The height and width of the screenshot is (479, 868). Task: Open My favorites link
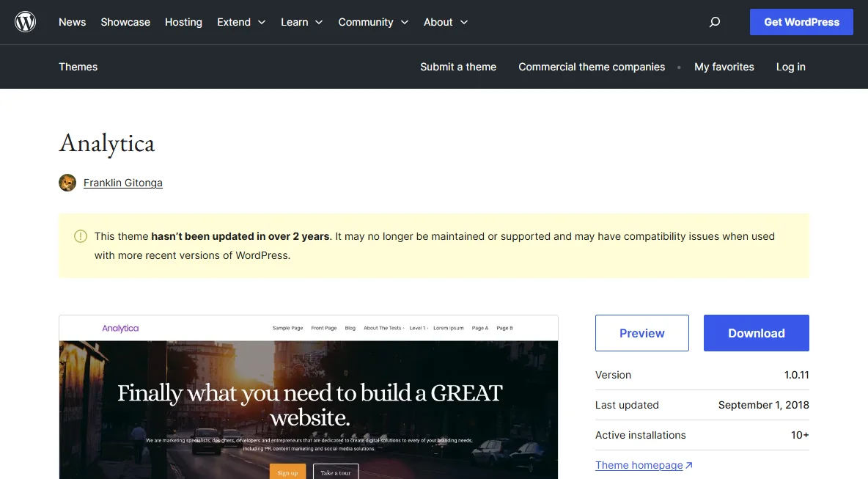pyautogui.click(x=724, y=67)
